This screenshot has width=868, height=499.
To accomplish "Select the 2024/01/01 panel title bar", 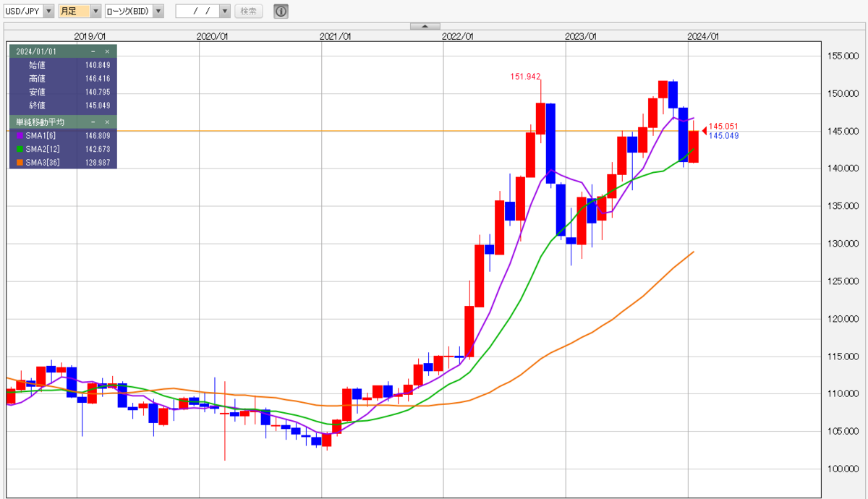I will tap(63, 51).
